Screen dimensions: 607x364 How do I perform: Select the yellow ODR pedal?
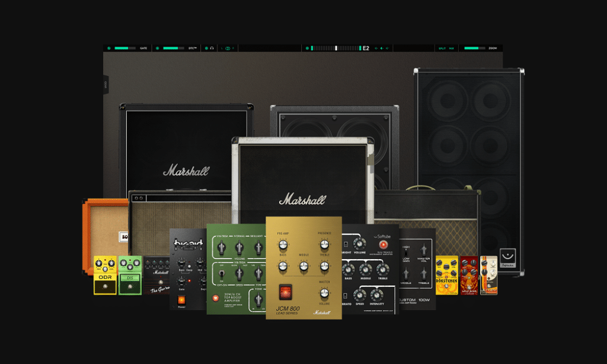coord(105,275)
